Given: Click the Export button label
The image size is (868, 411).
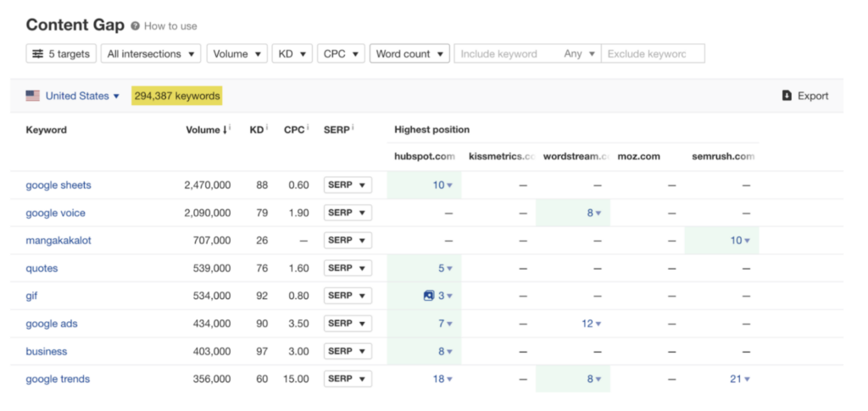Looking at the screenshot, I should click(x=813, y=96).
